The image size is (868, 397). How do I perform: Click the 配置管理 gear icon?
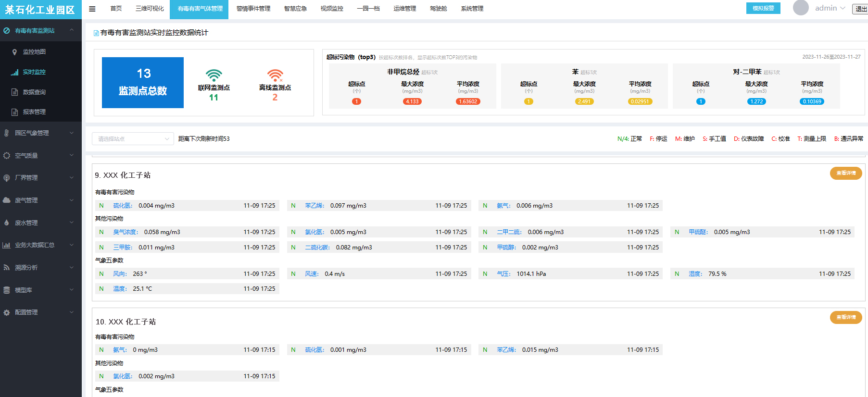[x=7, y=312]
